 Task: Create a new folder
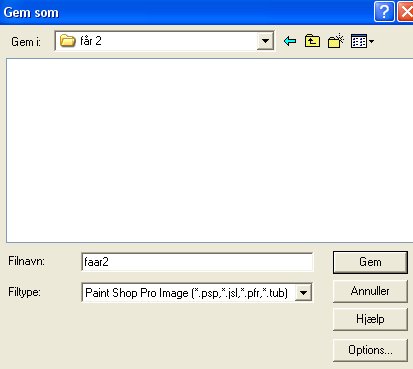click(x=335, y=41)
